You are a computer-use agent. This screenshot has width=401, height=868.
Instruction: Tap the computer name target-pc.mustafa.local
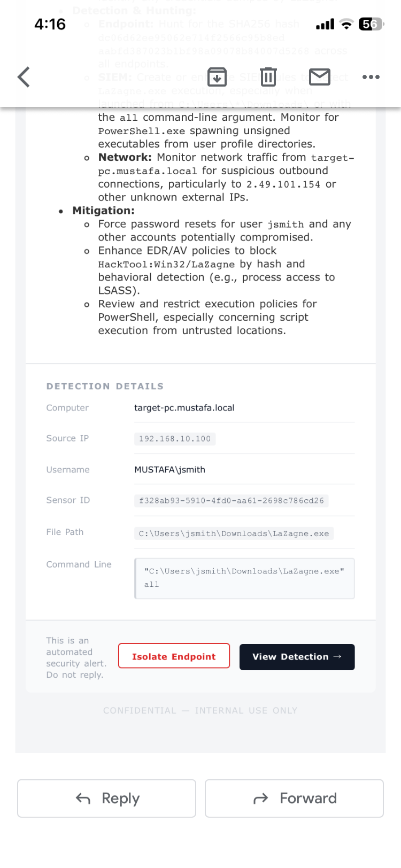point(184,408)
